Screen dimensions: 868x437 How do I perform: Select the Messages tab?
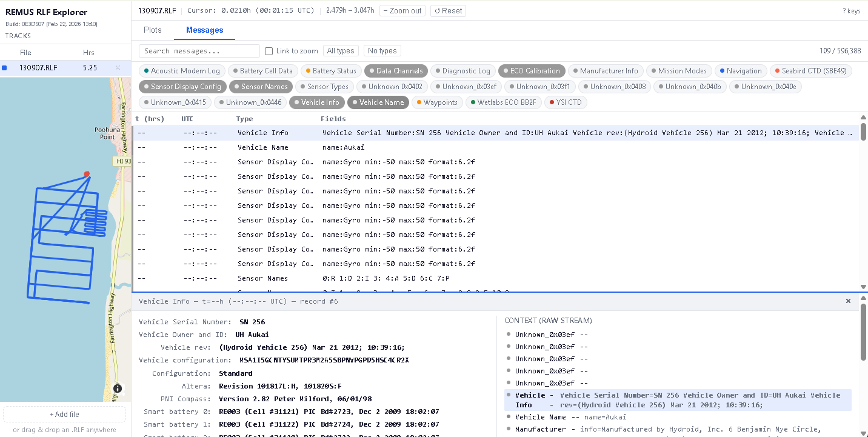(x=204, y=30)
